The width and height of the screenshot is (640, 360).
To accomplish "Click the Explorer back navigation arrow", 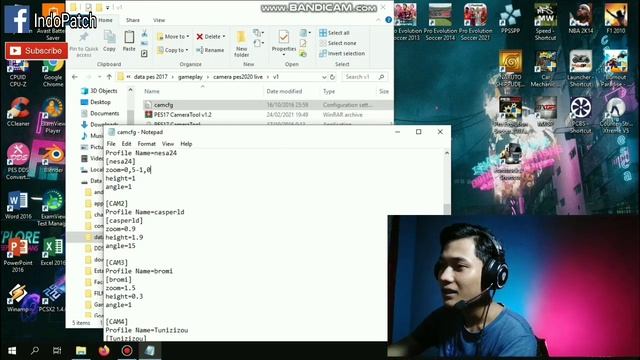I will coord(75,77).
